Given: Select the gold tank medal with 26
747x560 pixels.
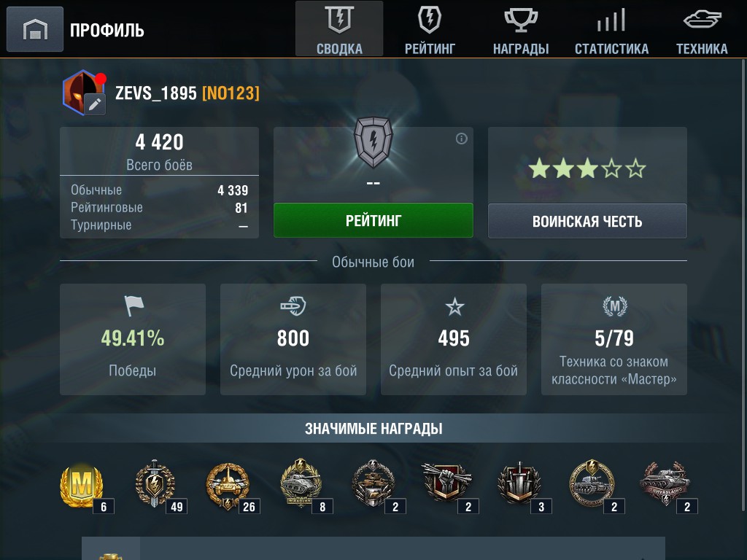Looking at the screenshot, I should [228, 485].
